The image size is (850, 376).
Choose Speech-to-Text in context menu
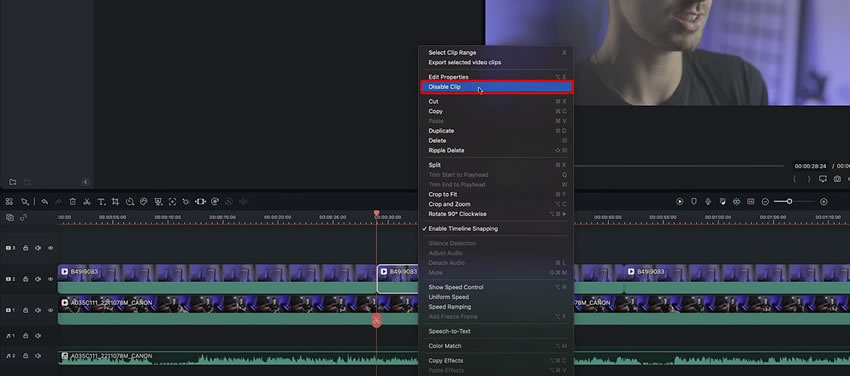(x=496, y=331)
